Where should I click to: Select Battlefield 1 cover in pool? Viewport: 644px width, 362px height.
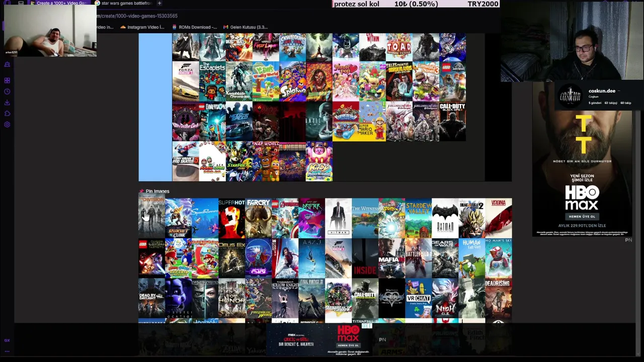pos(418,258)
